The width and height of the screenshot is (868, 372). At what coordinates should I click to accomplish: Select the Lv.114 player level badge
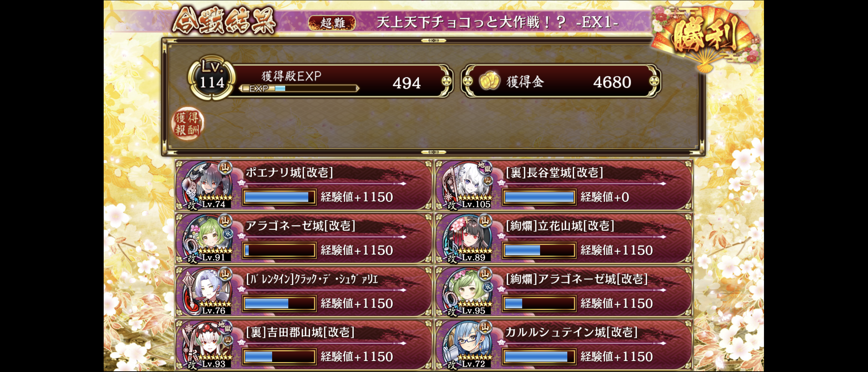pos(211,79)
